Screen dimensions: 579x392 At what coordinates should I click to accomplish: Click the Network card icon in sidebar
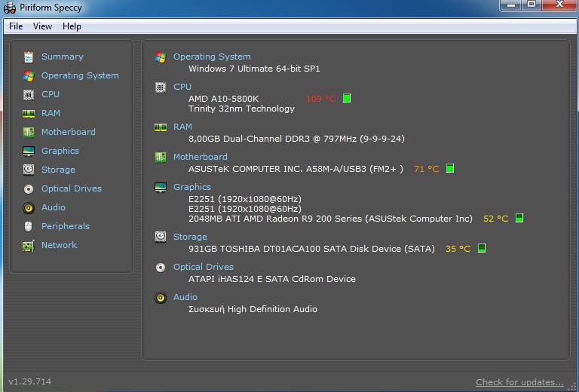pos(29,246)
